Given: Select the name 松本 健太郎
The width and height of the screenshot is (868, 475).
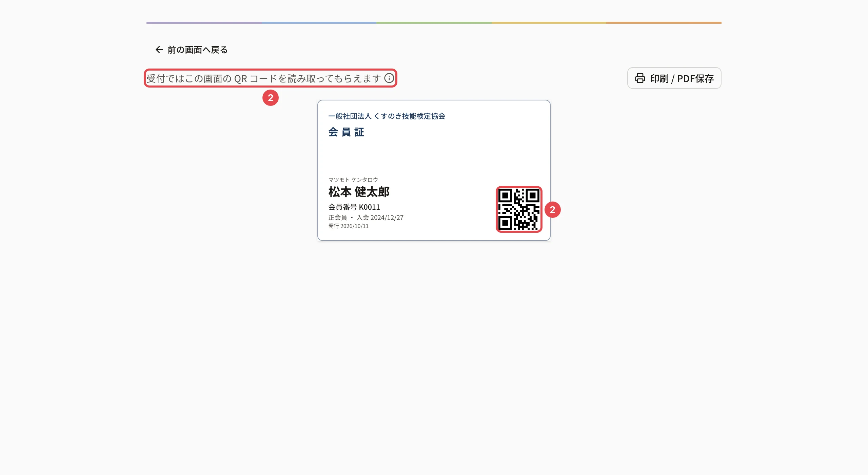Looking at the screenshot, I should click(x=359, y=192).
